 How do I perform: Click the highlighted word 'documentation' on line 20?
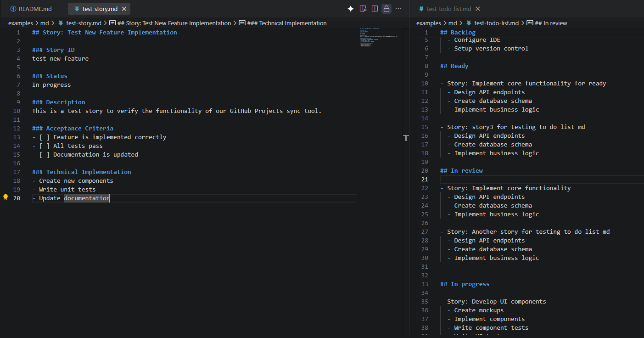point(87,198)
